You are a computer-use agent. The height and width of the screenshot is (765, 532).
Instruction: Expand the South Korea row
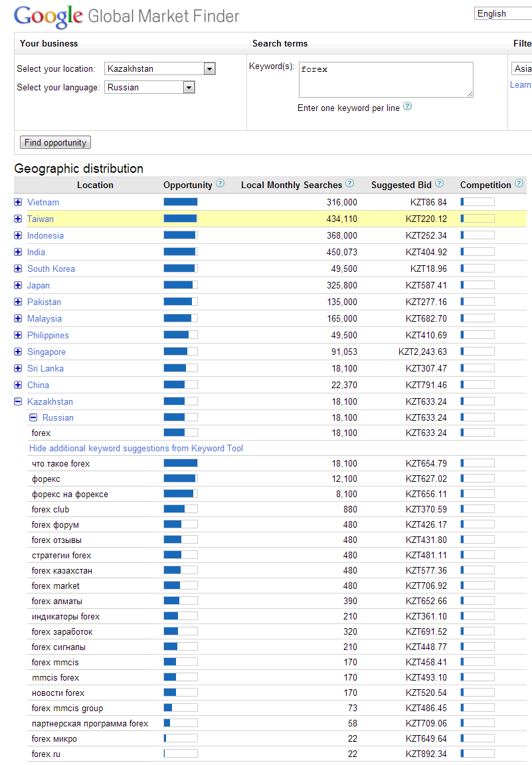[x=18, y=269]
